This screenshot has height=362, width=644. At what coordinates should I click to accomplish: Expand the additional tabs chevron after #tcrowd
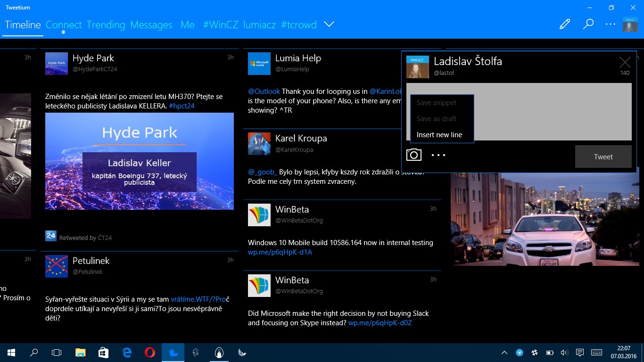tap(329, 25)
